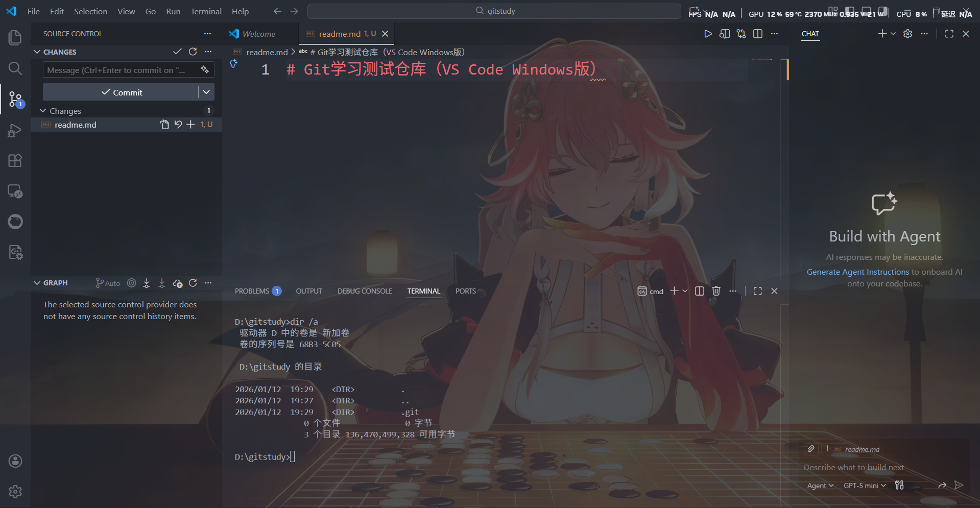
Task: Kill terminal with trash icon
Action: tap(716, 291)
